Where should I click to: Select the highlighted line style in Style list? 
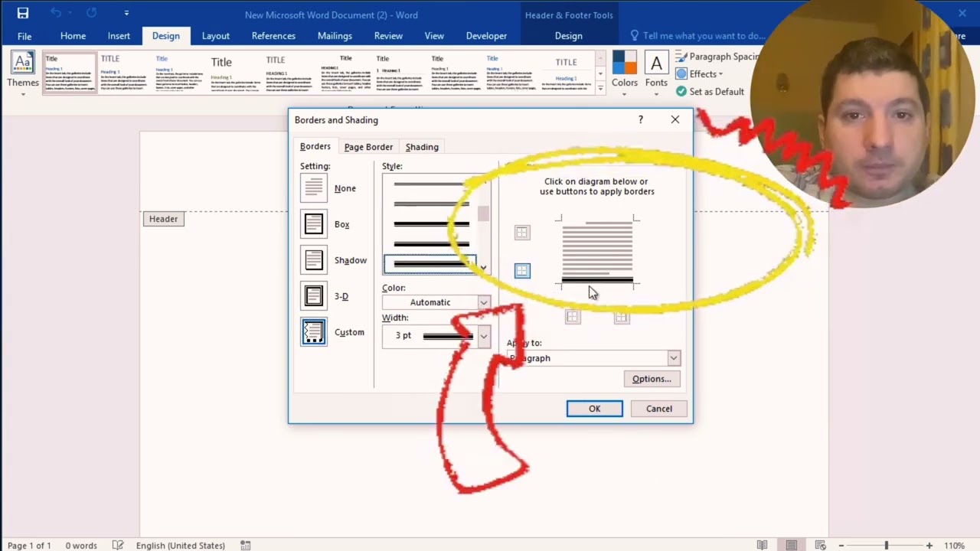430,265
